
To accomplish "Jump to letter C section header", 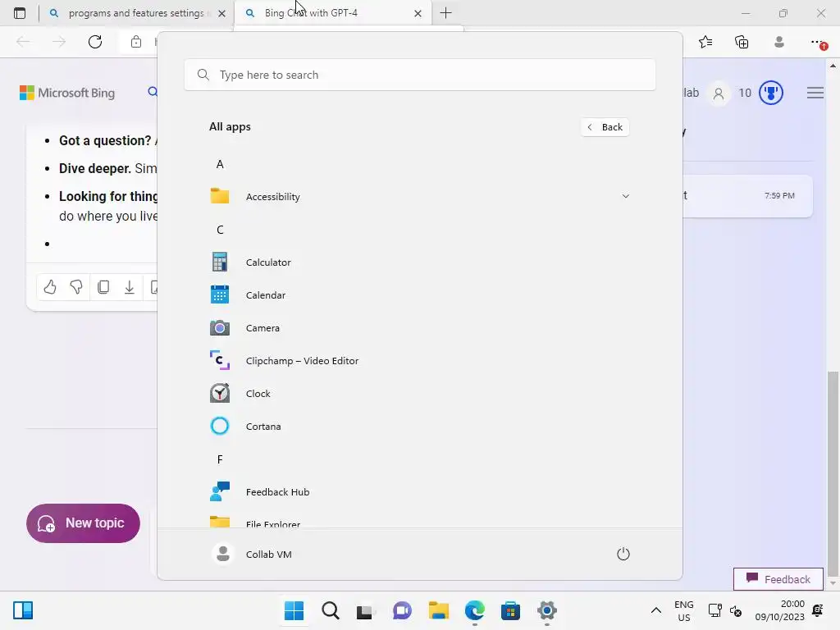I will coord(220,230).
